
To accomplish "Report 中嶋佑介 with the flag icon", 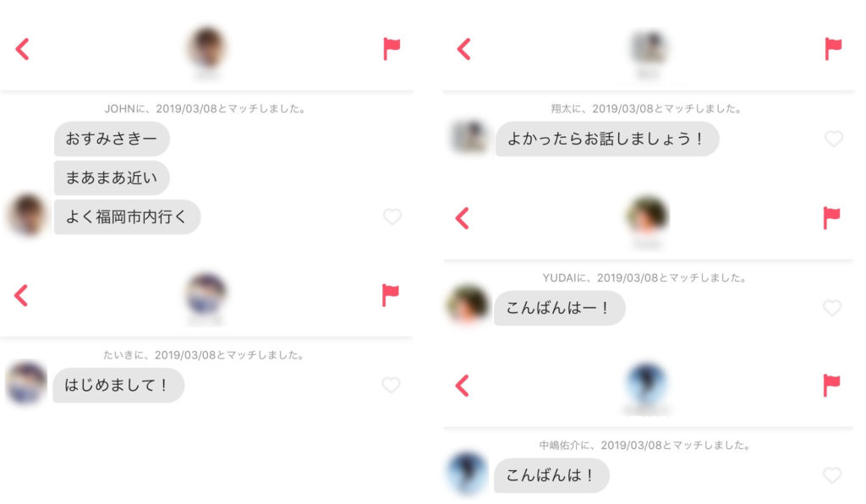I will click(x=831, y=386).
